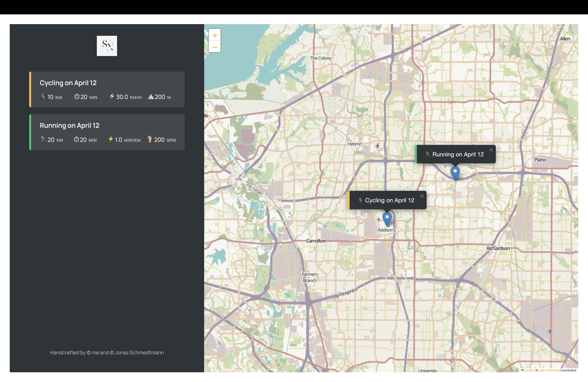Select the Running on April 12 workout entry
Screen dimensions: 588x382
(107, 132)
